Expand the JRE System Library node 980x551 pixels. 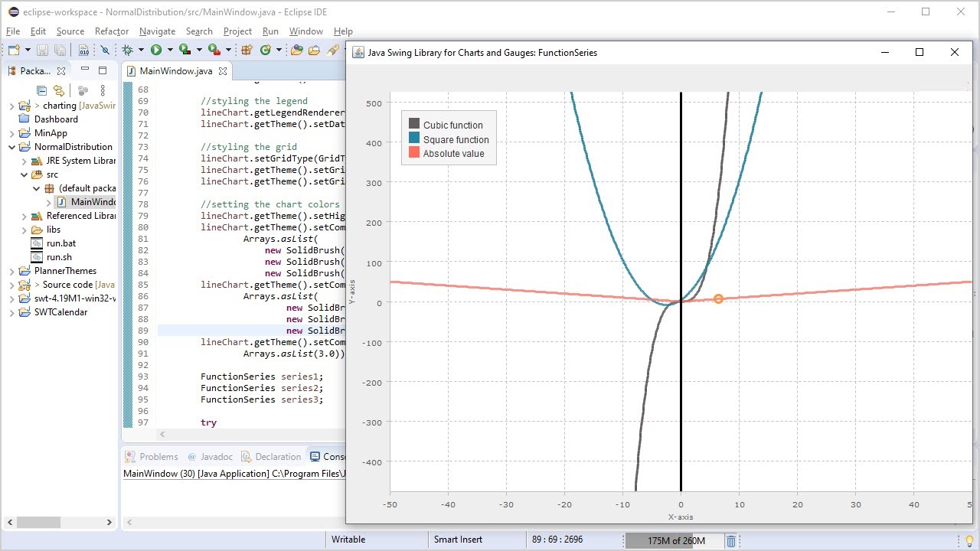coord(24,161)
